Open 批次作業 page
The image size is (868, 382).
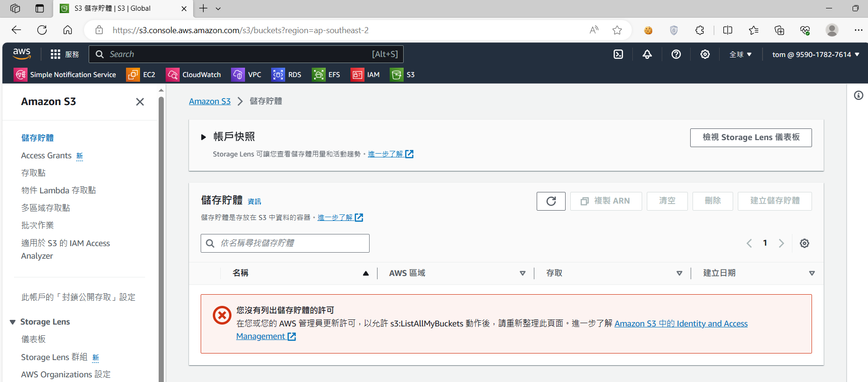pyautogui.click(x=37, y=226)
